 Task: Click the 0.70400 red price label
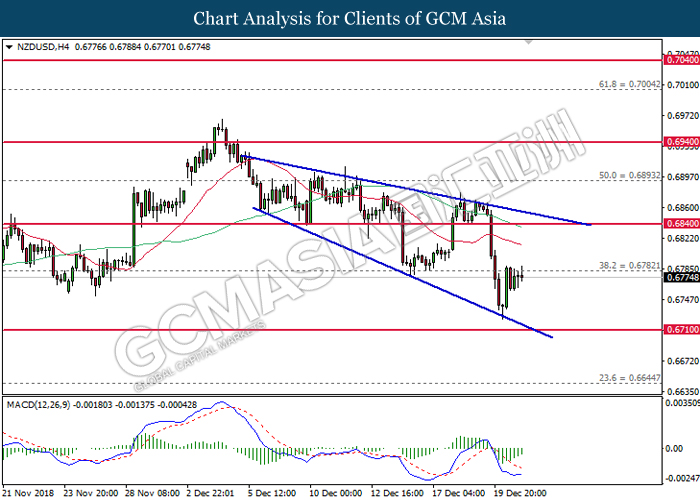[682, 60]
